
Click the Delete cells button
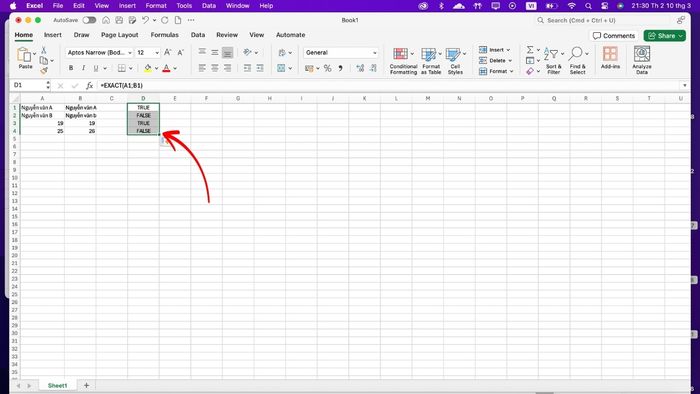coord(496,61)
